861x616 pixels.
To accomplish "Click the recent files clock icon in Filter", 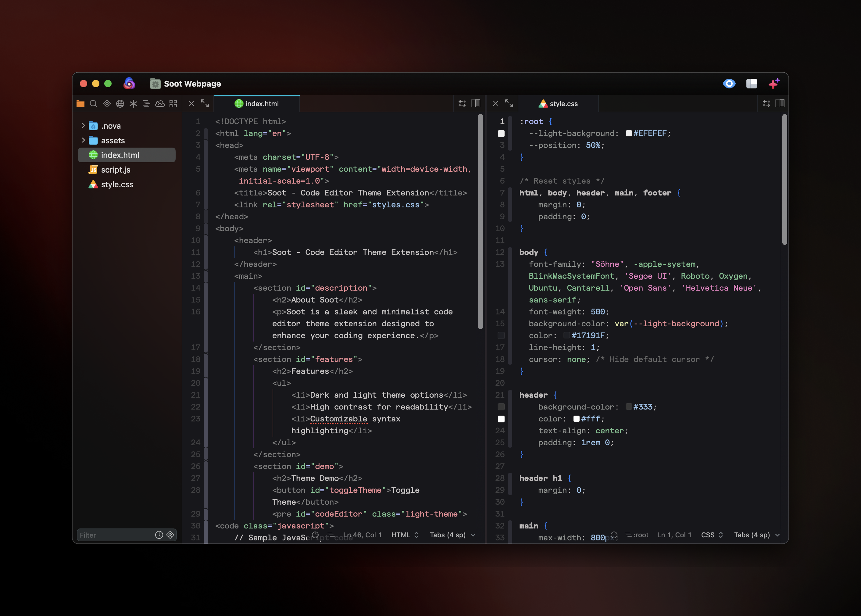I will pos(159,535).
